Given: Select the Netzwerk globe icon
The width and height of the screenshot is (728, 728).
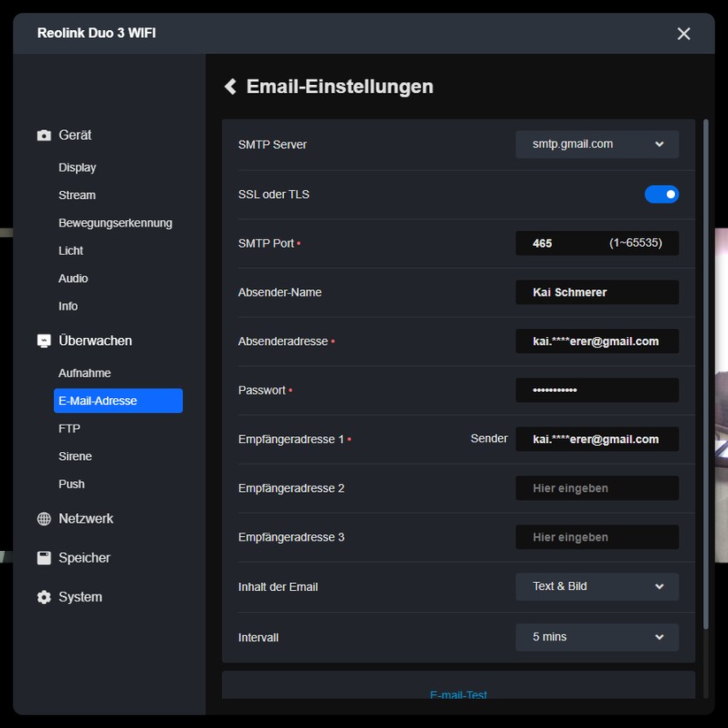Looking at the screenshot, I should 43,518.
